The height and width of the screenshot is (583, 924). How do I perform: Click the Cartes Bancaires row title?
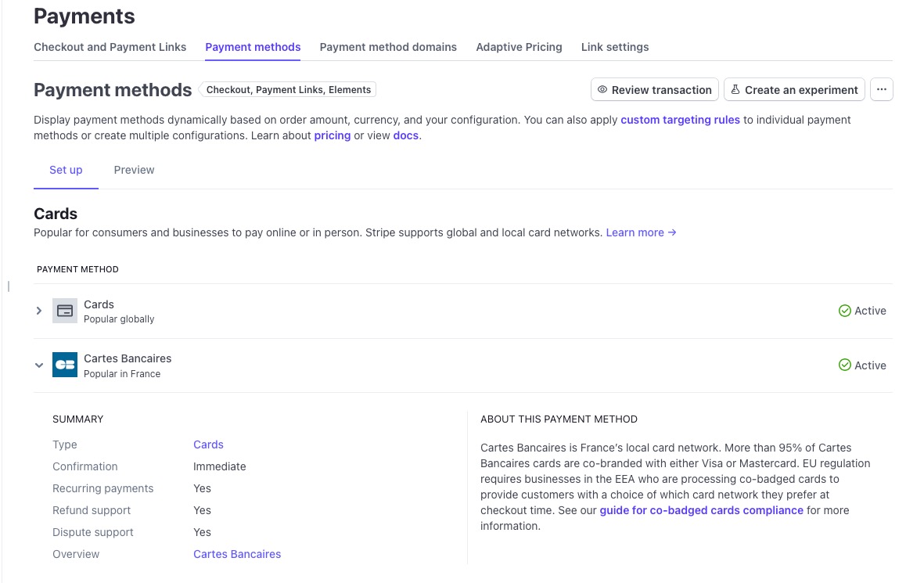pos(128,358)
